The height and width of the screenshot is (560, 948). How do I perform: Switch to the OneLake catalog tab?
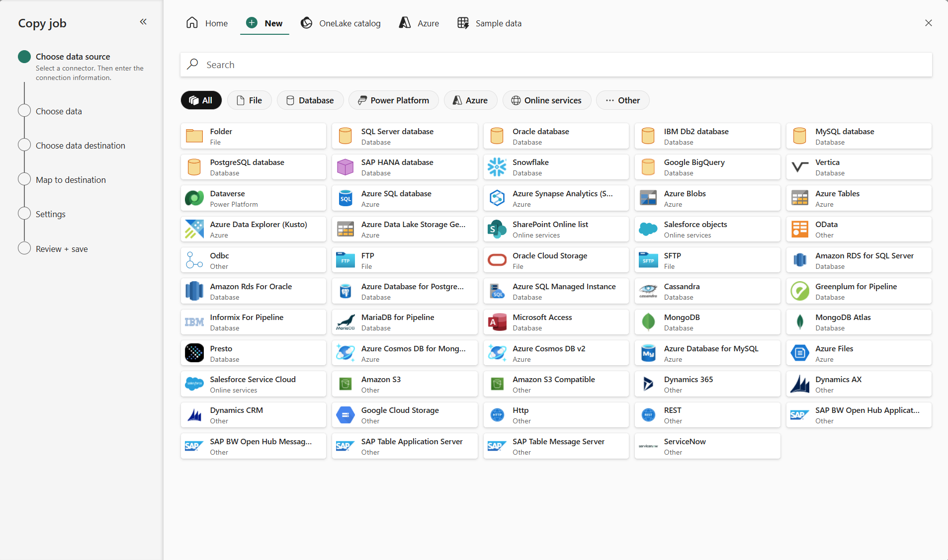pyautogui.click(x=341, y=23)
